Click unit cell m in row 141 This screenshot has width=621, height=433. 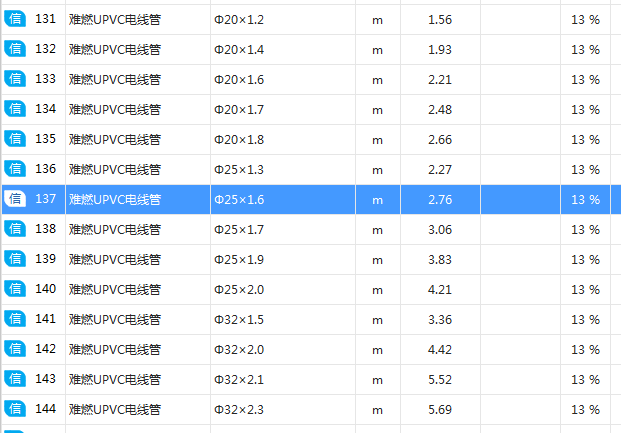pos(378,320)
